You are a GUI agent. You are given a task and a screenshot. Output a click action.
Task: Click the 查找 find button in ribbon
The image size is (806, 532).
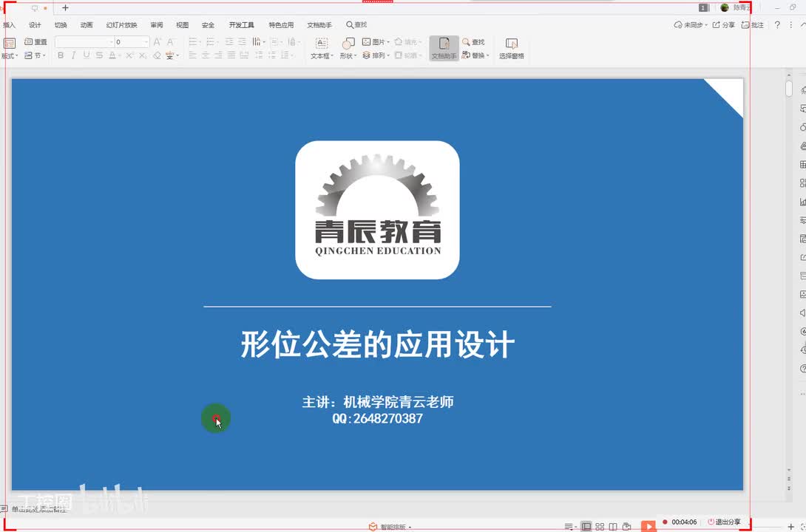[x=473, y=41]
